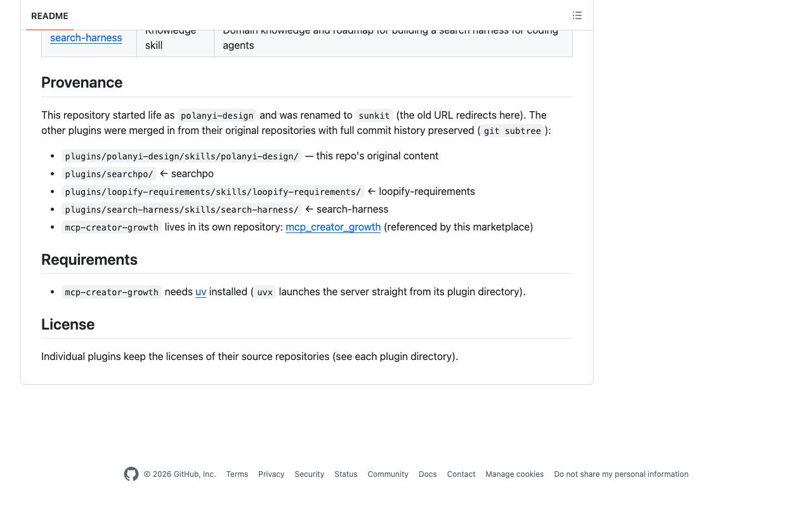Open Manage cookies settings
Image resolution: width=812 pixels, height=508 pixels.
(514, 474)
